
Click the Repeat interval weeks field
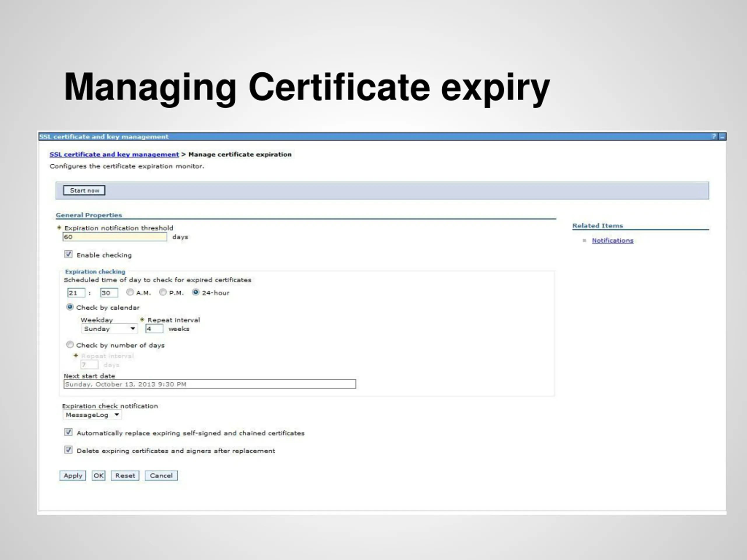tap(154, 328)
